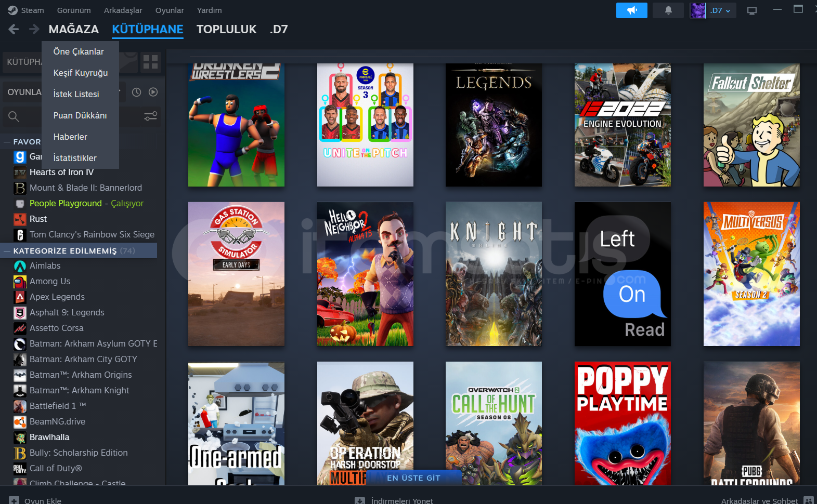
Task: Select Hearts of Iron IV in list
Action: 61,172
